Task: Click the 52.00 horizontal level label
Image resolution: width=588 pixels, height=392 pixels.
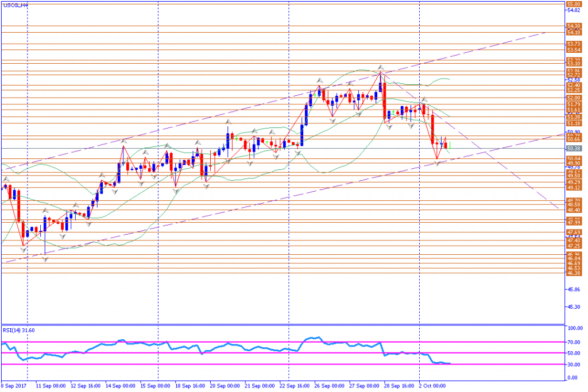Action: [x=574, y=98]
